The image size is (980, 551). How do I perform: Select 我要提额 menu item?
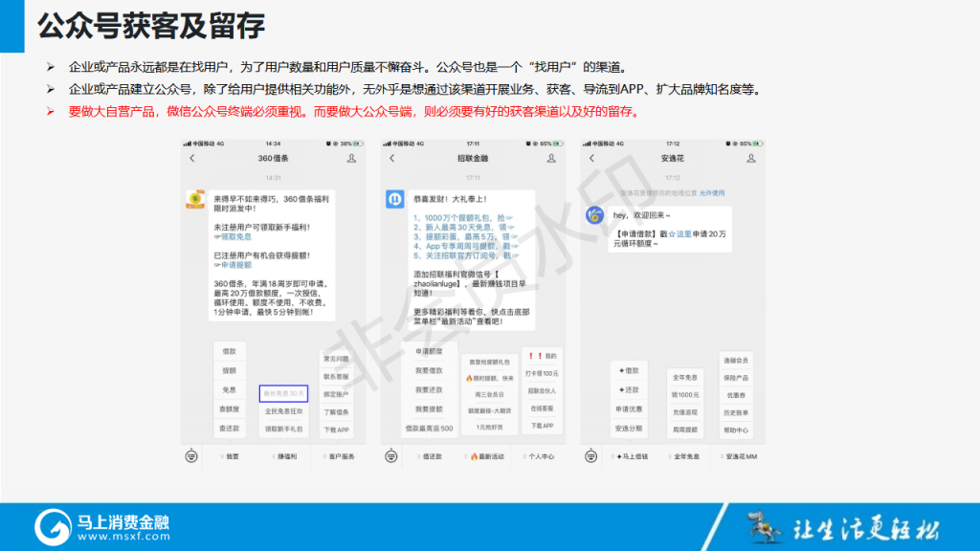point(429,409)
